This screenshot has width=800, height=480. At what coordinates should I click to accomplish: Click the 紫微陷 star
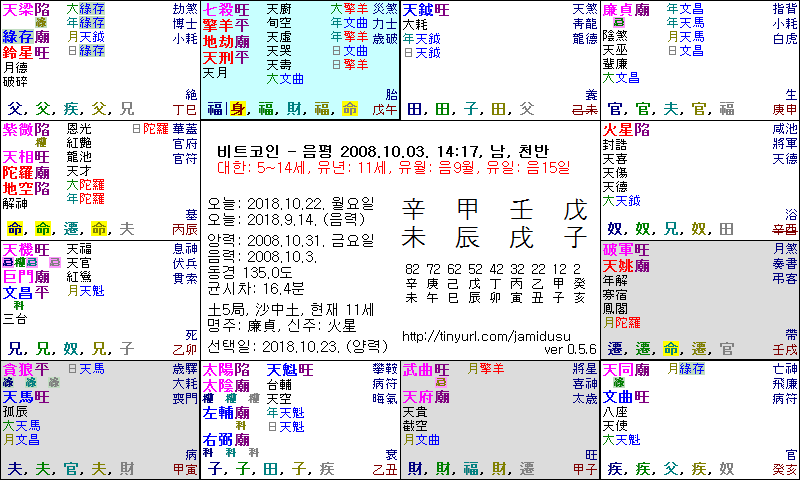point(26,130)
